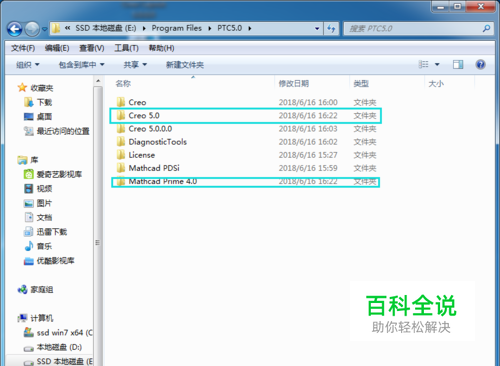Select the Creo folder icon
500x366 pixels.
[x=121, y=102]
